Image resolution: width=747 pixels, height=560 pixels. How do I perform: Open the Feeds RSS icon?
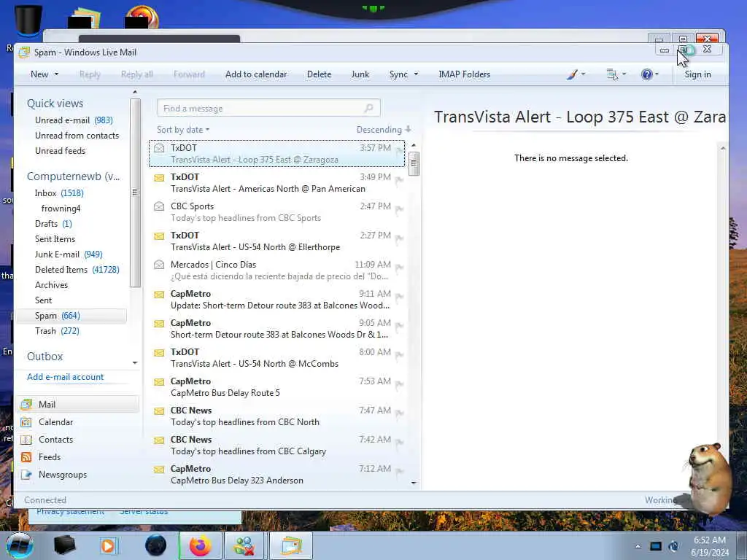click(26, 457)
